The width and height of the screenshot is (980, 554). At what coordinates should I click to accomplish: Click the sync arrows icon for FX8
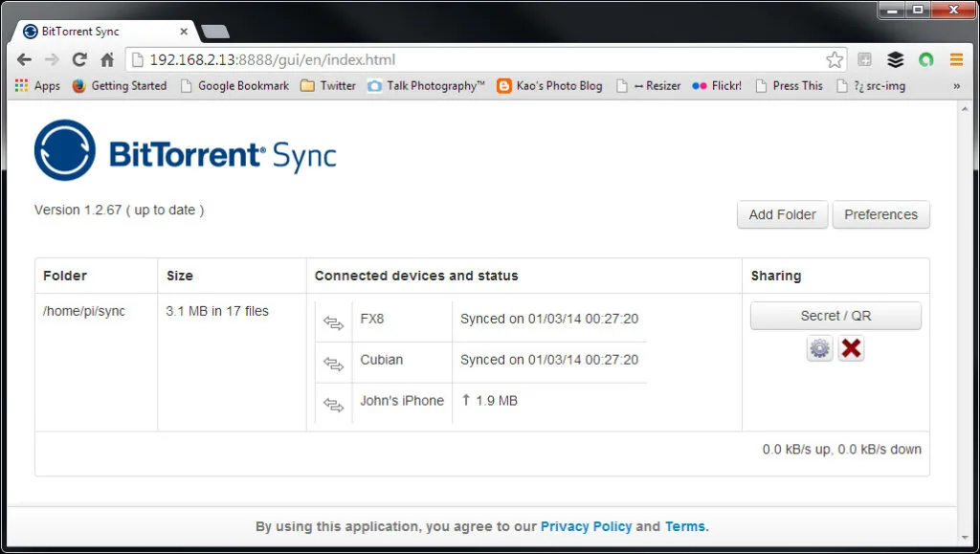pos(334,323)
